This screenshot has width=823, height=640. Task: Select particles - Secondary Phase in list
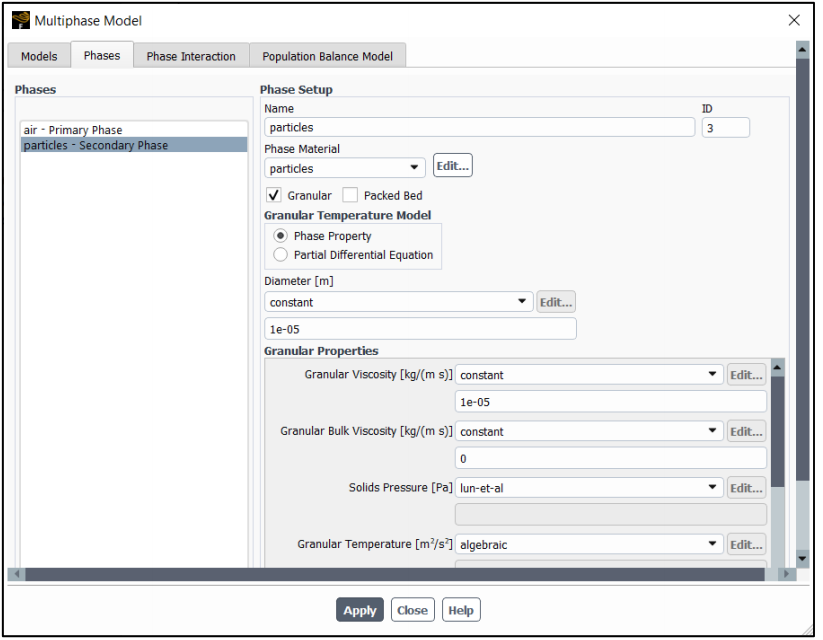[134, 145]
